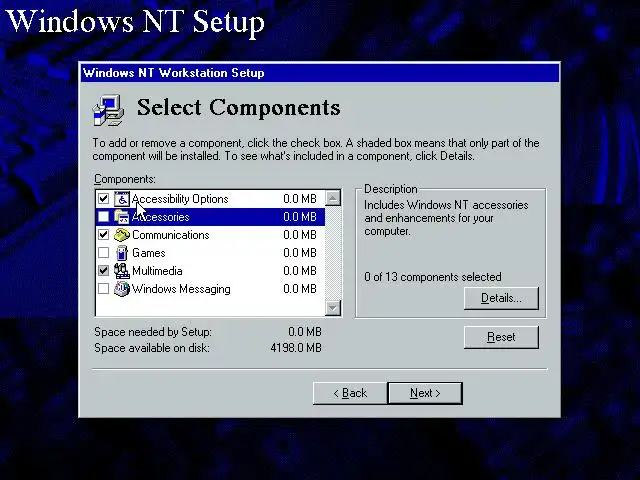
Task: Proceed with the Next button
Action: [x=425, y=393]
